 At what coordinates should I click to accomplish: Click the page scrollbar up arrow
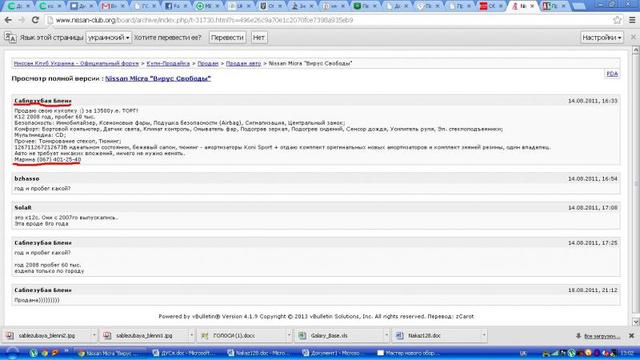[636, 50]
